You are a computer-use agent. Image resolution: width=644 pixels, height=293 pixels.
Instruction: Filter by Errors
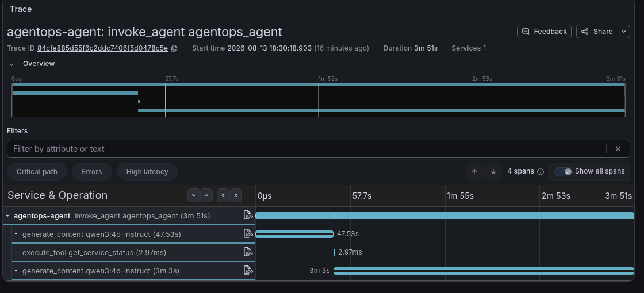[x=91, y=172]
